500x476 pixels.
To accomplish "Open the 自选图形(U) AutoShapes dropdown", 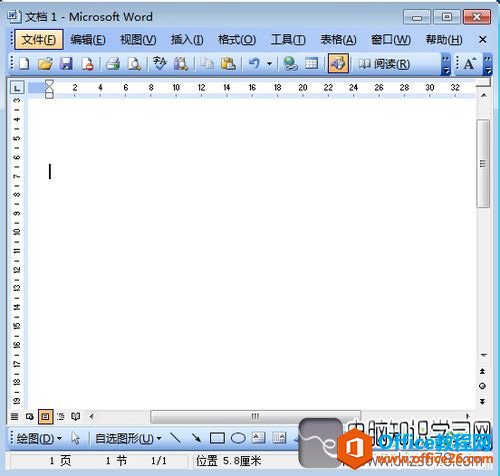I will coord(128,438).
